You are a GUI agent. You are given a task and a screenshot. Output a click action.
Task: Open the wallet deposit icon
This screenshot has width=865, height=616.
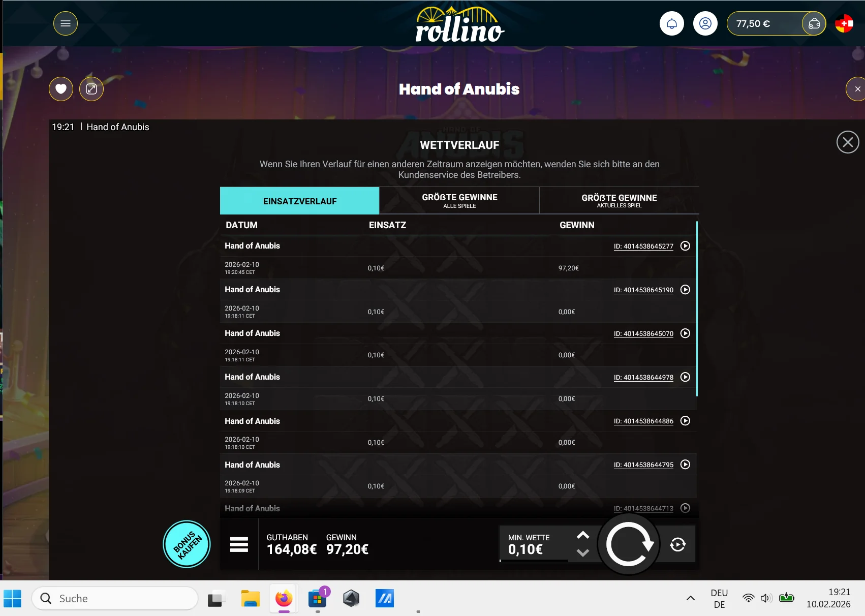[814, 23]
